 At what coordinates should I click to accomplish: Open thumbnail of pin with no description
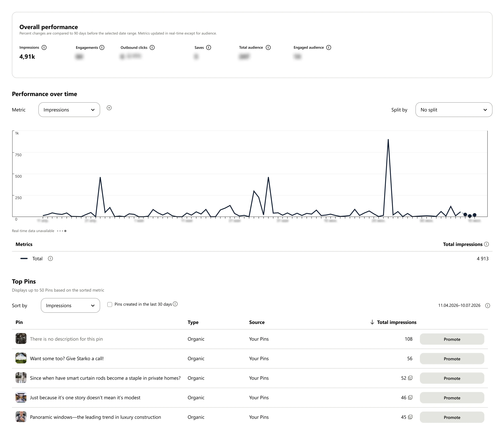point(21,339)
